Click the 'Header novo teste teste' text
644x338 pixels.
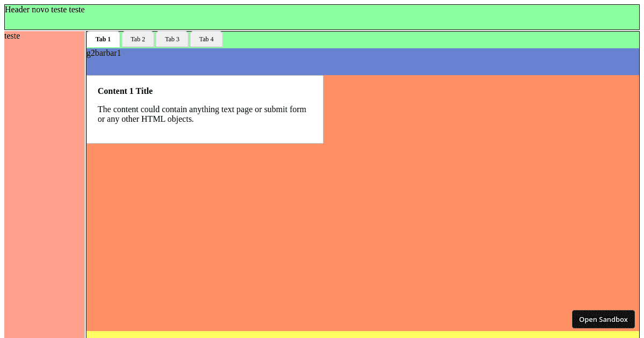pos(45,10)
